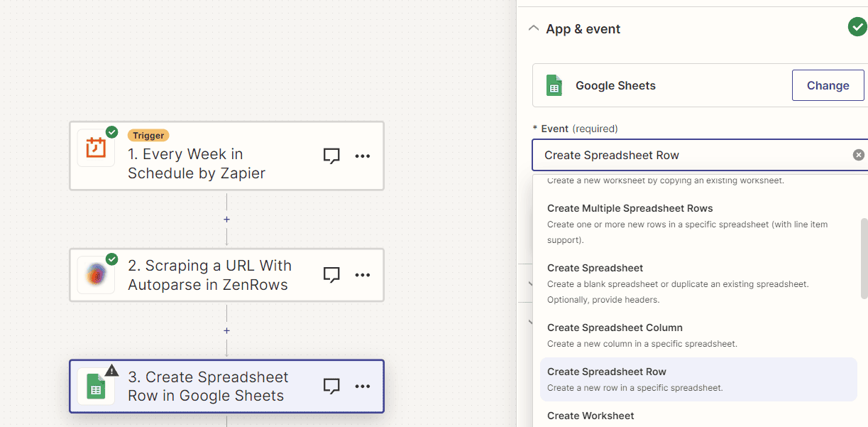Click the Schedule by Zapier calendar icon
Viewport: 868px width, 427px height.
pyautogui.click(x=96, y=148)
